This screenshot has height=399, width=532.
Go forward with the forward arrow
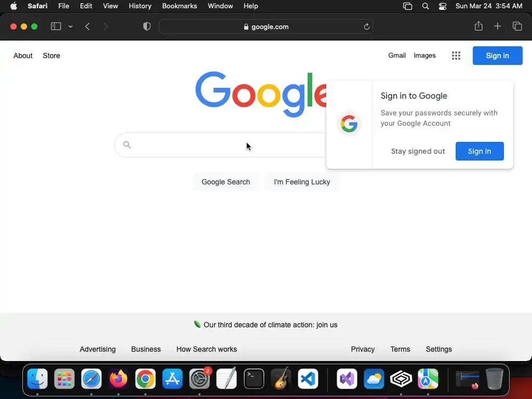105,26
